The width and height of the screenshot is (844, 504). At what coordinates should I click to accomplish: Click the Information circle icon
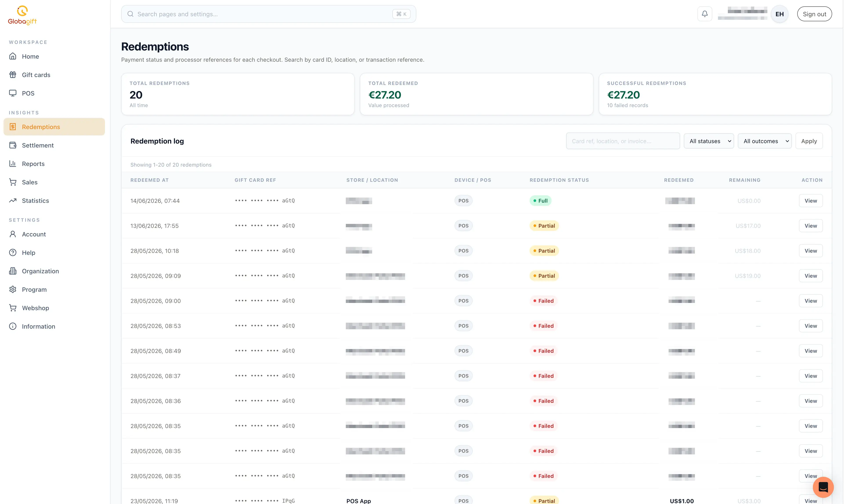coord(13,326)
